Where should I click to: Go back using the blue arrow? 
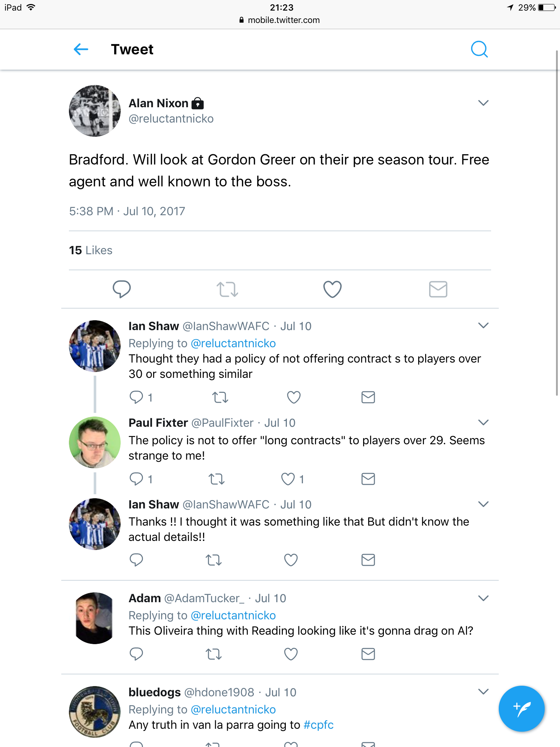click(81, 49)
